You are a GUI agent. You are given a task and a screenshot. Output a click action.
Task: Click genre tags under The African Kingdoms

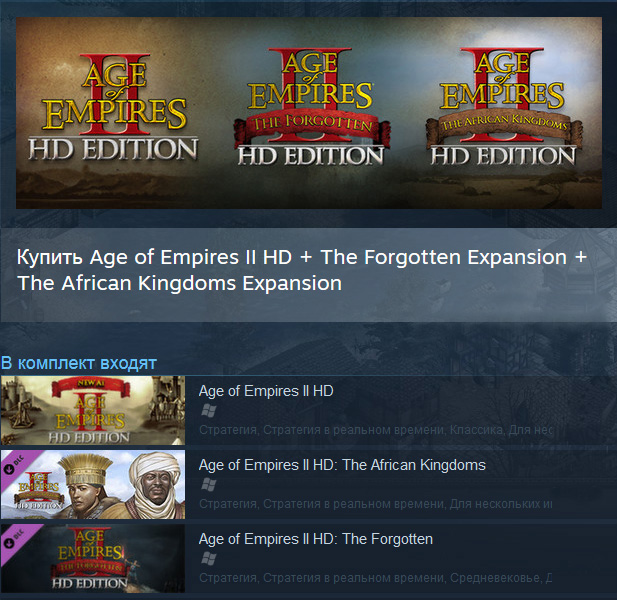pos(375,504)
